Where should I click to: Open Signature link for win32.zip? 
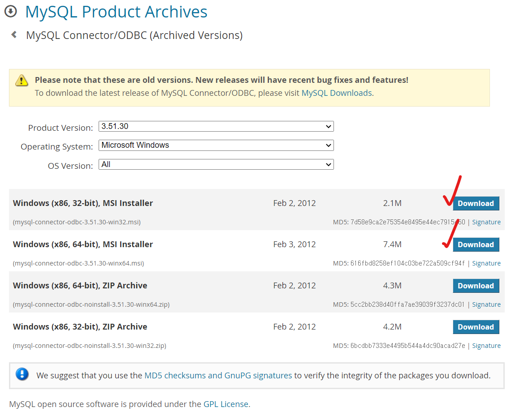coord(486,345)
